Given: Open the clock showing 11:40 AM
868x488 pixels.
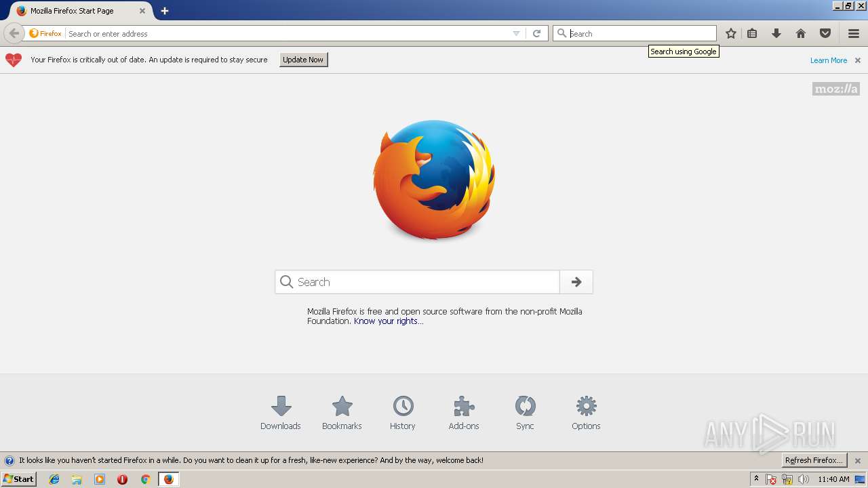Looking at the screenshot, I should (x=833, y=479).
